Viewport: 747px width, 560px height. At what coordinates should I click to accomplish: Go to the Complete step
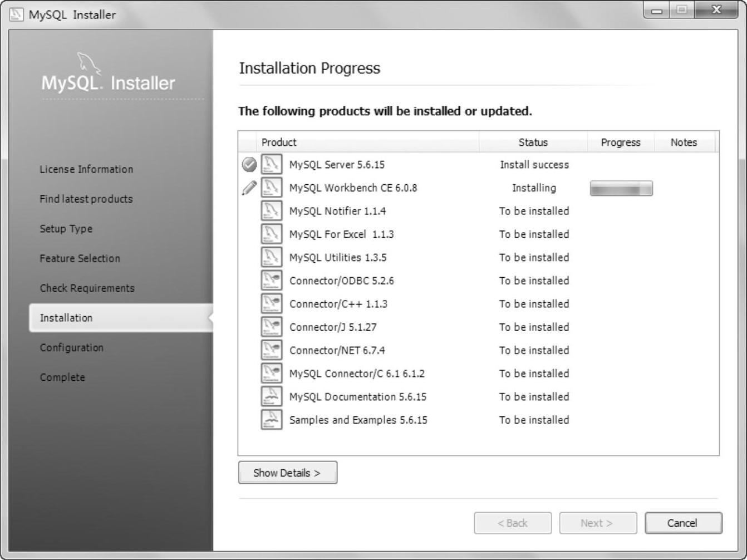(62, 377)
